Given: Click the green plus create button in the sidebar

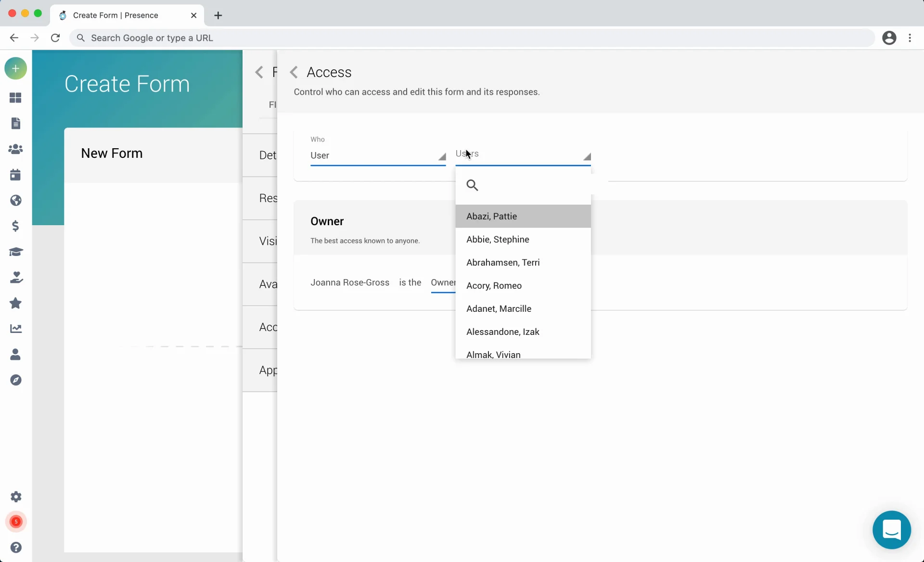Looking at the screenshot, I should point(15,68).
